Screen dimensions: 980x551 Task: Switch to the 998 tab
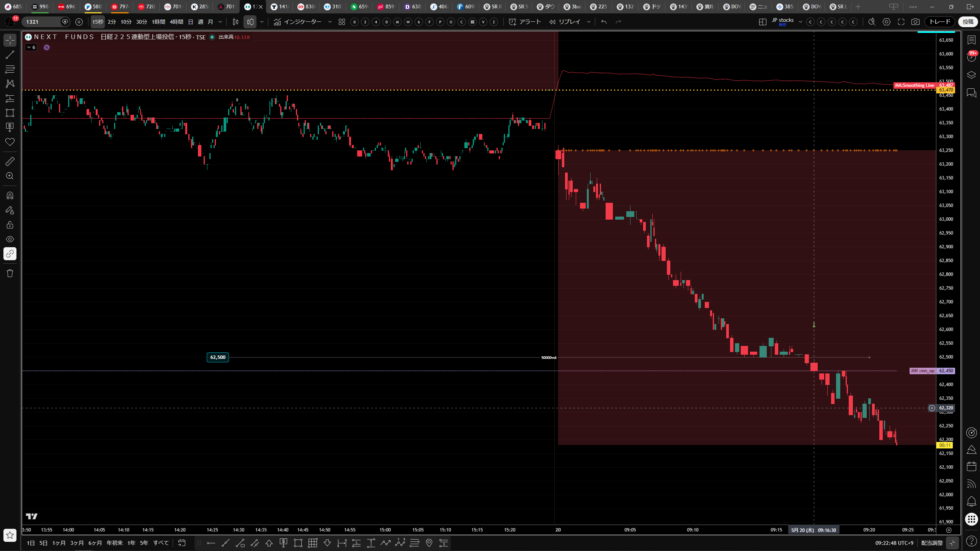41,7
